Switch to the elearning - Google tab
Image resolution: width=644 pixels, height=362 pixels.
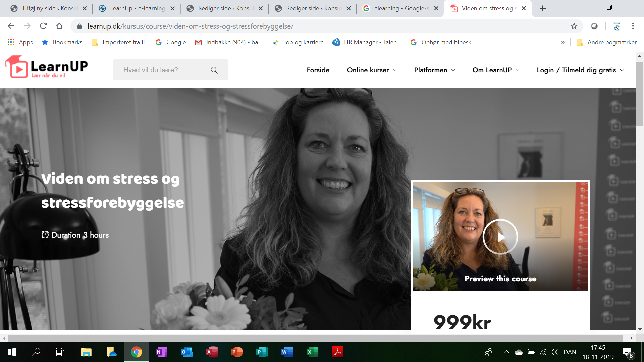pyautogui.click(x=401, y=8)
